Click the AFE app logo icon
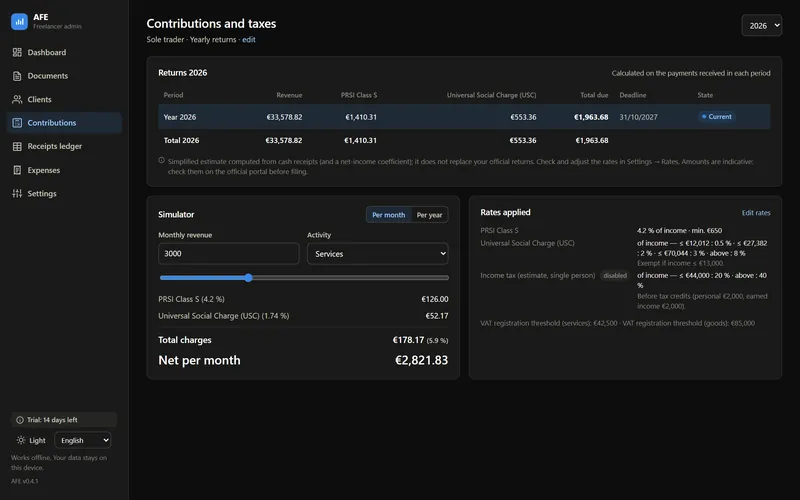 [19, 21]
